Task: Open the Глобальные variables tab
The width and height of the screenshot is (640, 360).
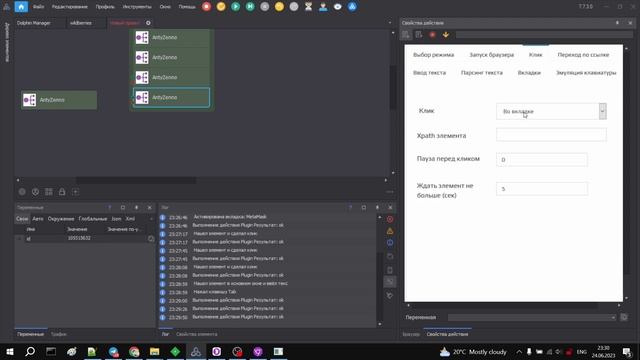Action: click(93, 219)
